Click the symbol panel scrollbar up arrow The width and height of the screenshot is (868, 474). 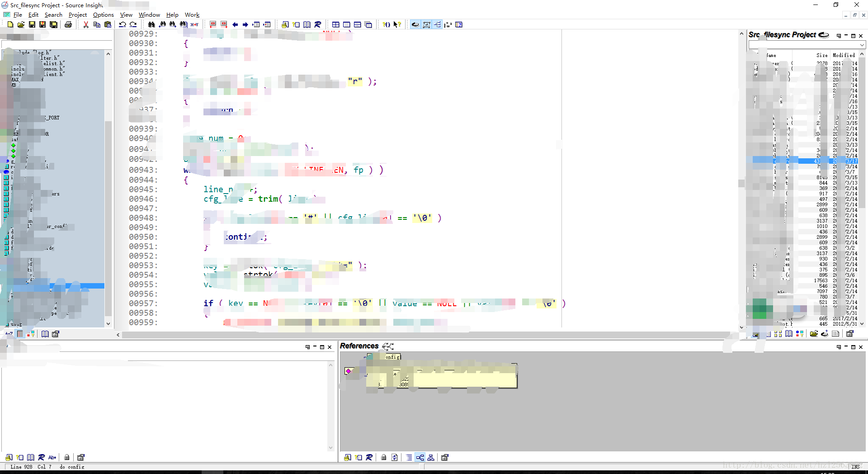coord(108,53)
